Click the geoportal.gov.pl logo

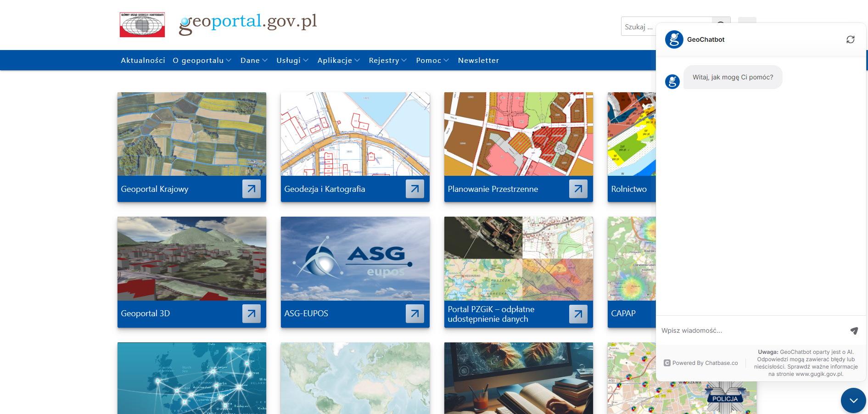(x=248, y=23)
